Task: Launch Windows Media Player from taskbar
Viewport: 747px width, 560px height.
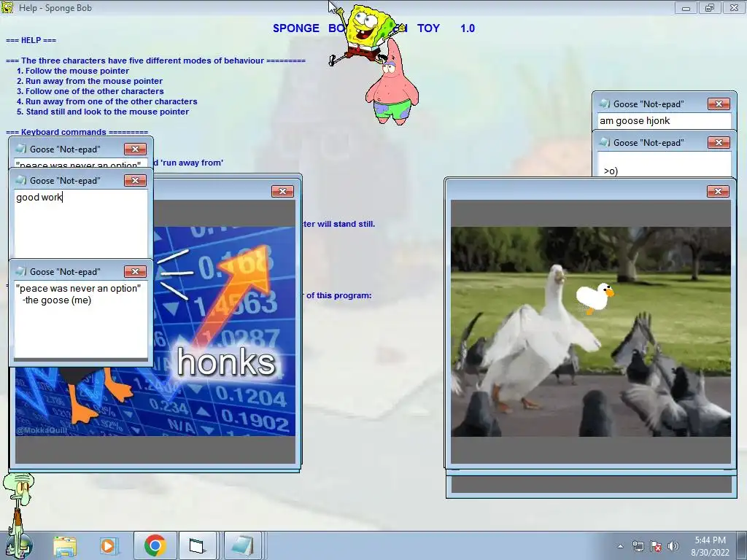Action: pyautogui.click(x=108, y=545)
